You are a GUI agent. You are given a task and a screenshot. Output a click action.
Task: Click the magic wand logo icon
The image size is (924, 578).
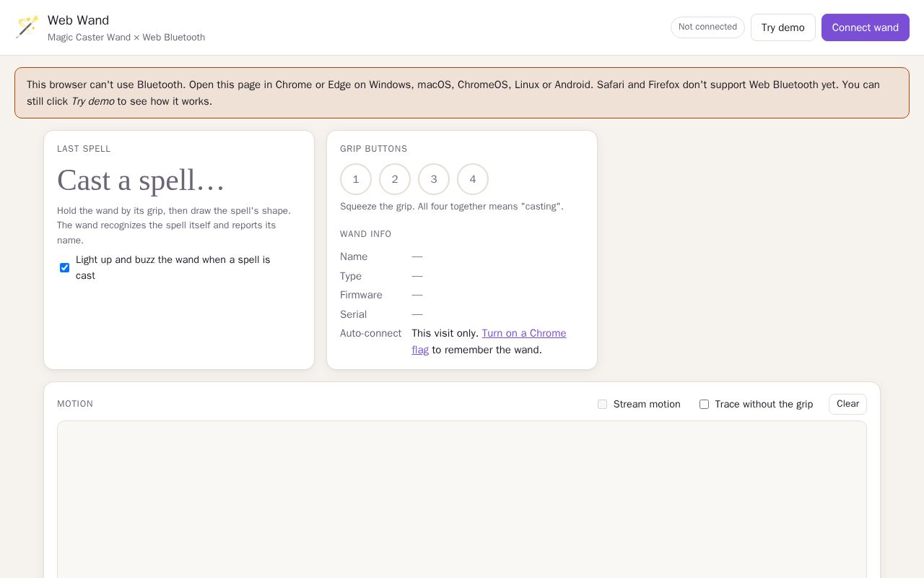27,27
